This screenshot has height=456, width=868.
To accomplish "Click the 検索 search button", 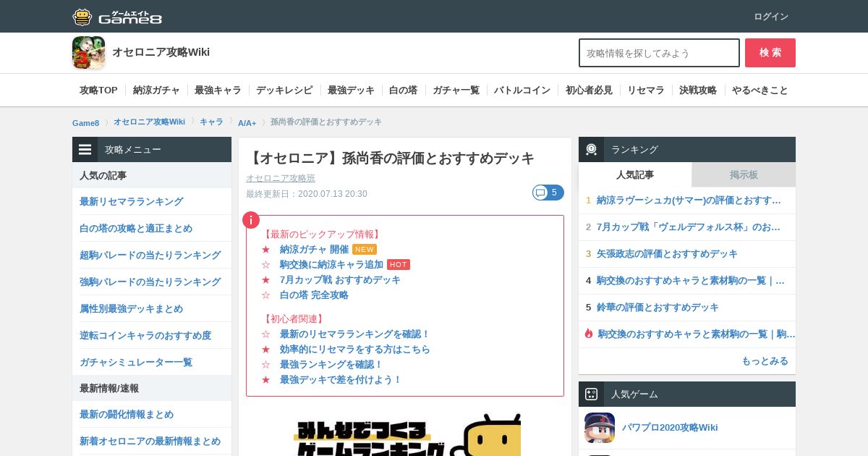I will 770,53.
